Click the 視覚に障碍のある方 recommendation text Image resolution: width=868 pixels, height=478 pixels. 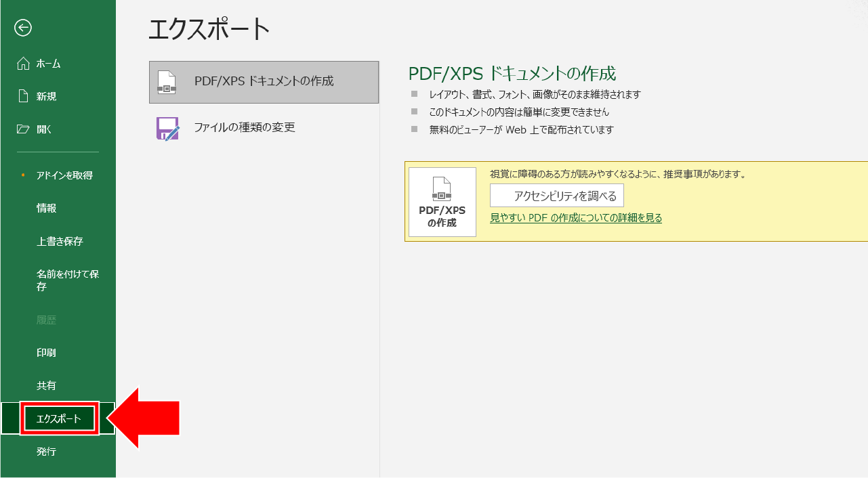pos(617,174)
